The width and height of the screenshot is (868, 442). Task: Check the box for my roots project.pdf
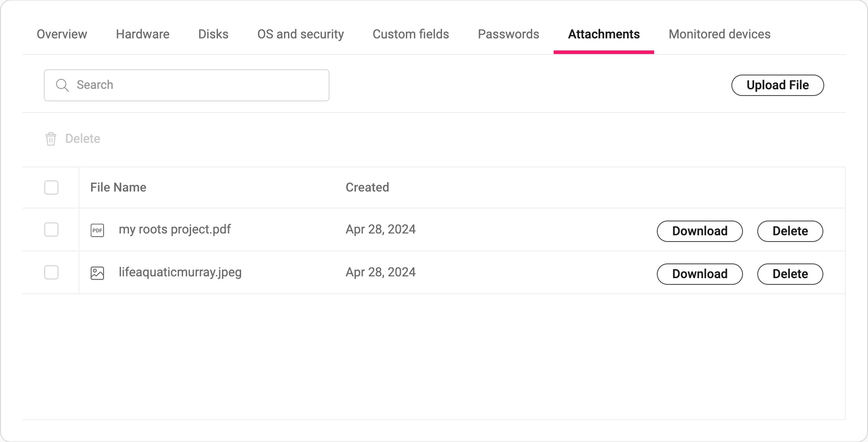point(51,229)
